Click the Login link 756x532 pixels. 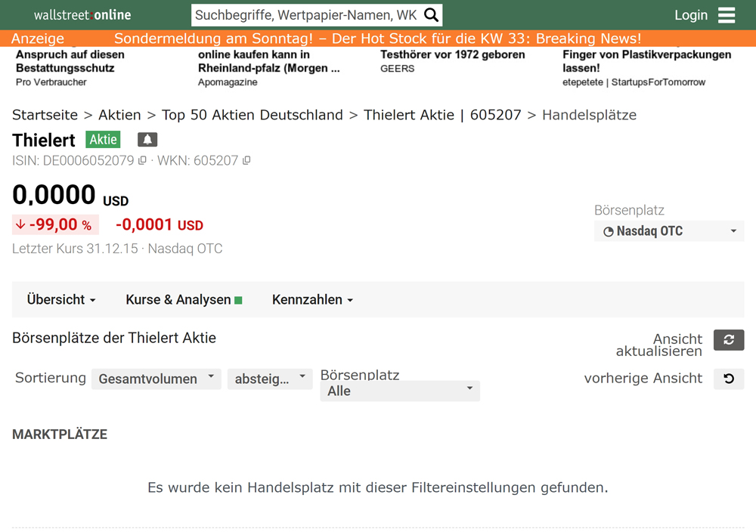(x=691, y=15)
